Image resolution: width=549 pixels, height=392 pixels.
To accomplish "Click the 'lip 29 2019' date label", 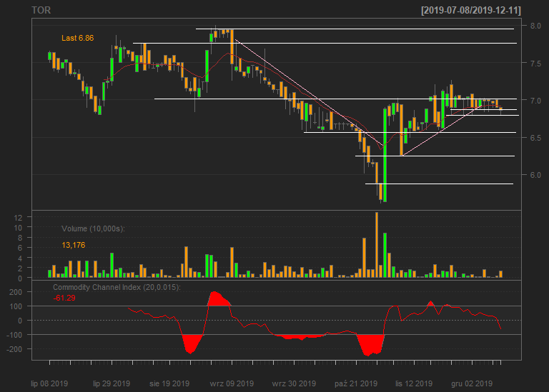I will [x=112, y=383].
